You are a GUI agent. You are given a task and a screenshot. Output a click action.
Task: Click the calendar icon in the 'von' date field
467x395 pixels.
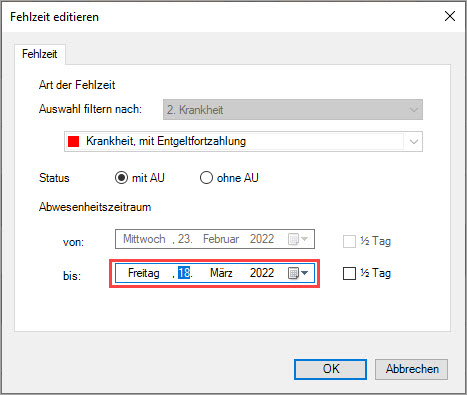pos(293,239)
